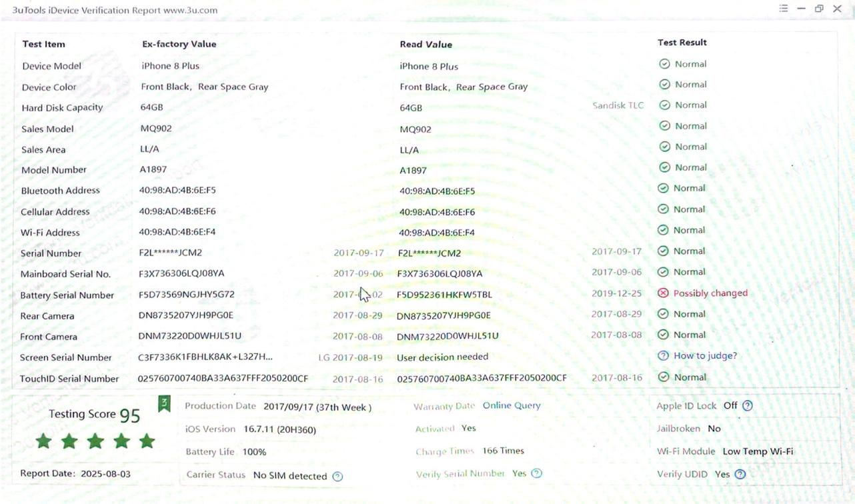Click the Activated Yes value
This screenshot has height=504, width=855.
(468, 428)
